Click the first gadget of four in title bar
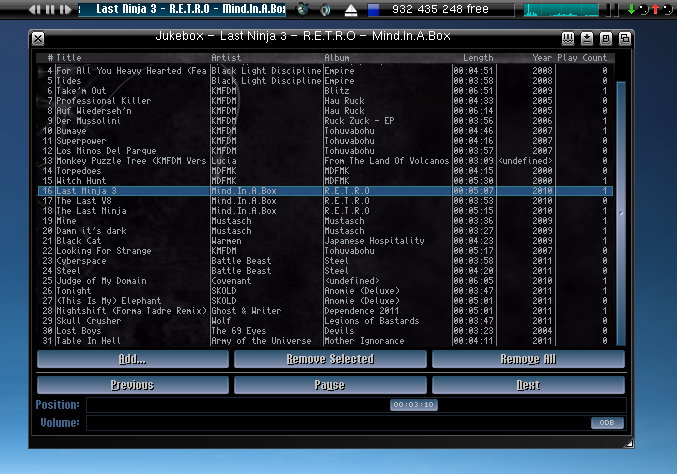The image size is (677, 474). [568, 39]
